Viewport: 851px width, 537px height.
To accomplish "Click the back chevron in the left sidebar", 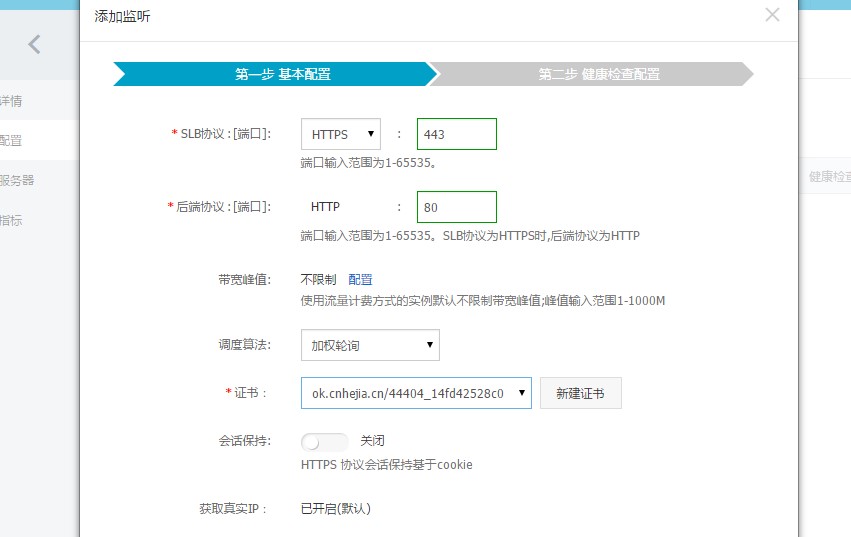I will click(x=35, y=44).
